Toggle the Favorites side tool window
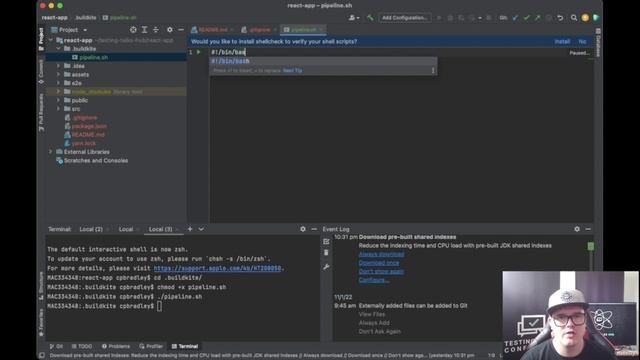This screenshot has height=360, width=640. pos(41,322)
